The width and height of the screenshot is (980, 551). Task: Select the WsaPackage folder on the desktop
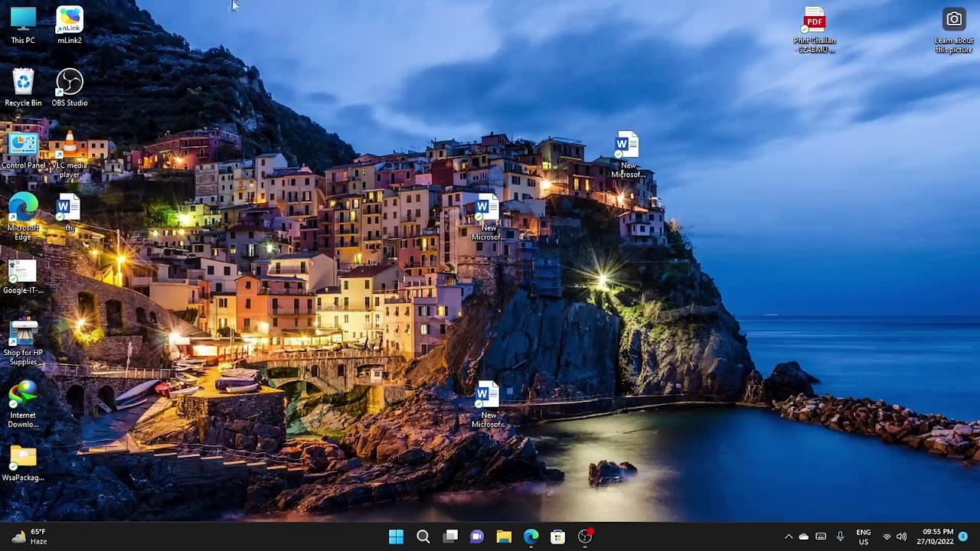[x=23, y=463]
